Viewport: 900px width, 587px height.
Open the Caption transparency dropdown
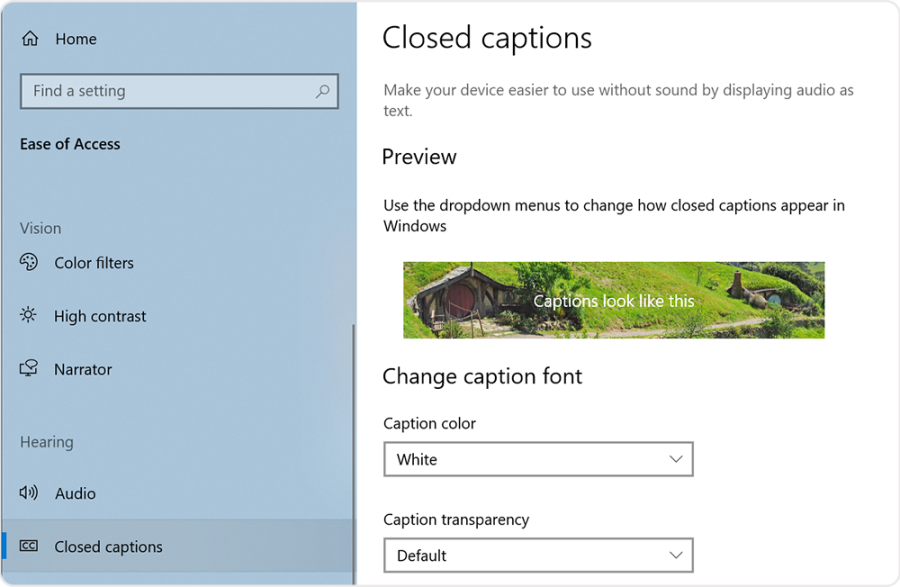coord(538,555)
